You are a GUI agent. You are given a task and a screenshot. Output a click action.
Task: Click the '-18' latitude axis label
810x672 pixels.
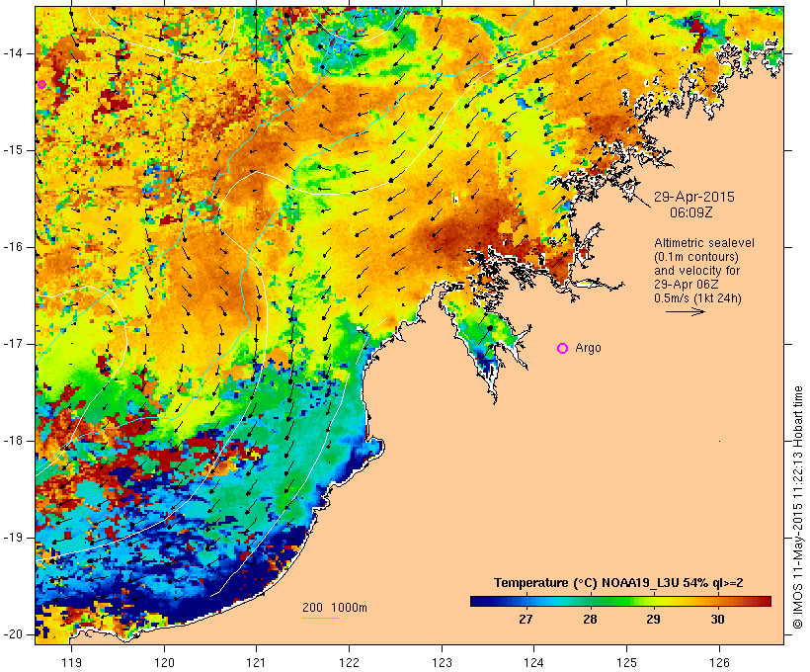12,441
